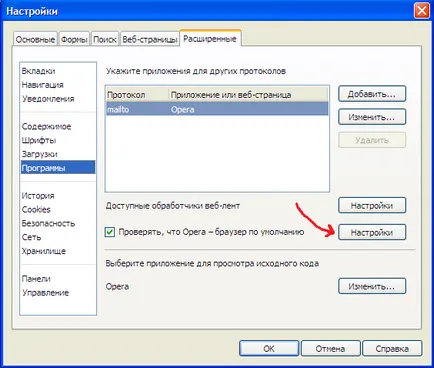Open the Поиск tab
The width and height of the screenshot is (434, 368).
click(105, 39)
